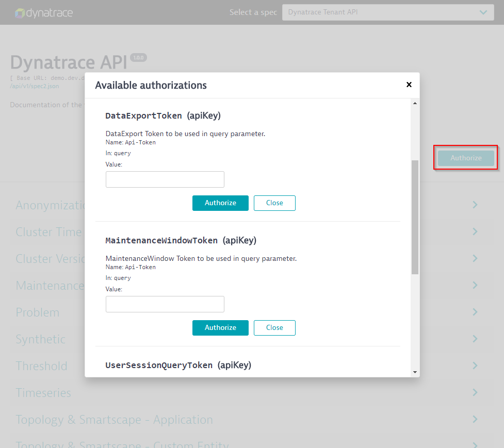Collapse the Cluster Version section
Viewport: 504px width, 448px height.
click(x=475, y=258)
